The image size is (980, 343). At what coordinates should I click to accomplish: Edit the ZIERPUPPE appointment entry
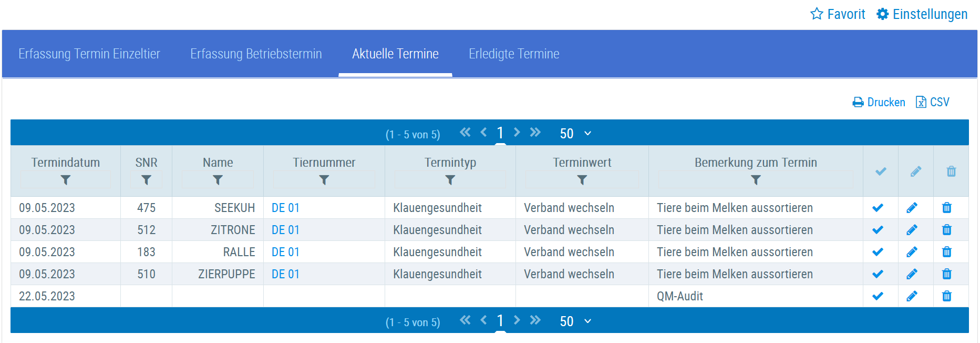tap(912, 274)
